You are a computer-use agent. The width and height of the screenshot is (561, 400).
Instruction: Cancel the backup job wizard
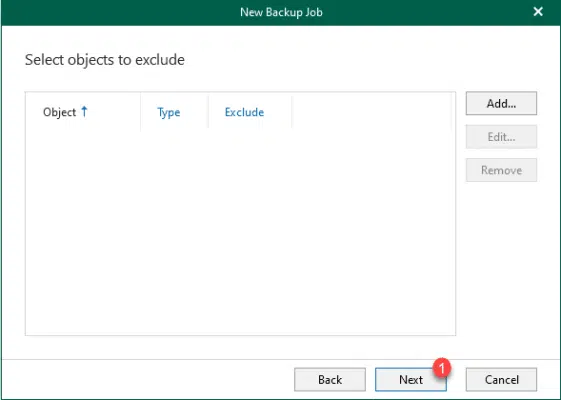[x=501, y=380]
